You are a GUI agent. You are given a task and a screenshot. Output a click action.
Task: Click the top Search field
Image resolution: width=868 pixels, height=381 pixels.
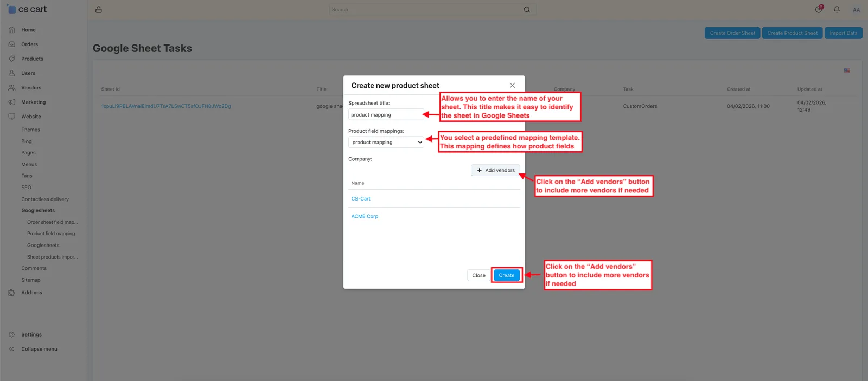[x=433, y=10]
